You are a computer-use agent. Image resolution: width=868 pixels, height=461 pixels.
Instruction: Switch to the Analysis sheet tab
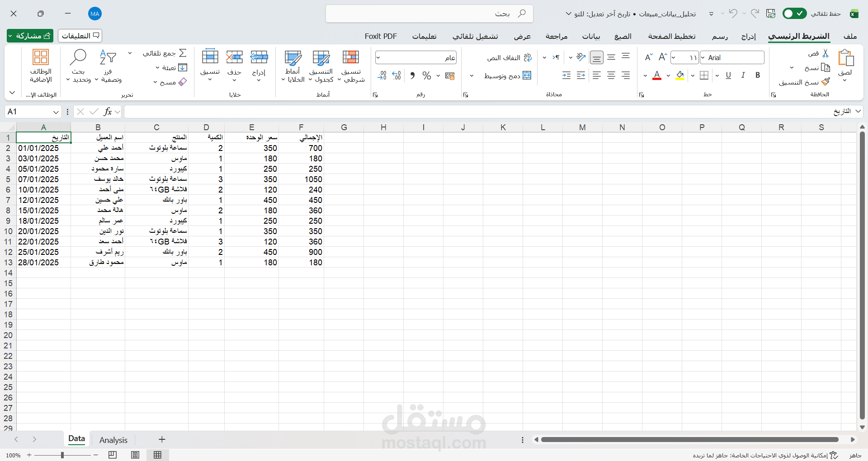113,440
